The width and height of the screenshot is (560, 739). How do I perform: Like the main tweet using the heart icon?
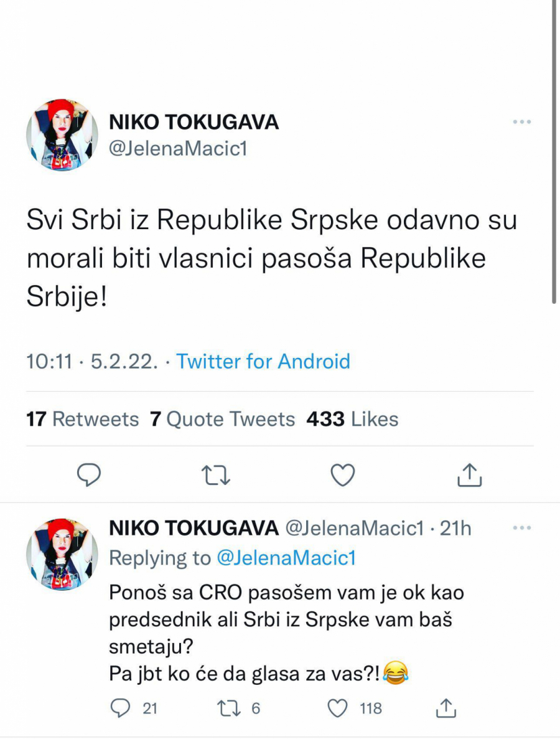tap(342, 475)
